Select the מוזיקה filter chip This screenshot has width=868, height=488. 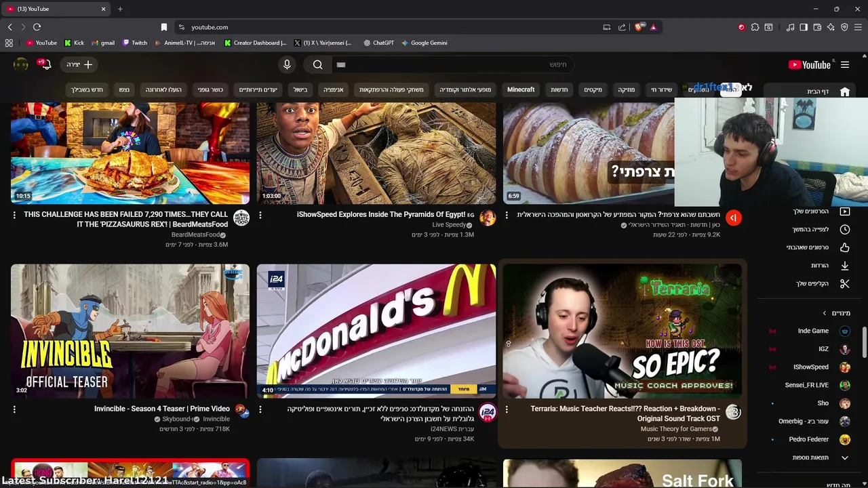coord(626,89)
